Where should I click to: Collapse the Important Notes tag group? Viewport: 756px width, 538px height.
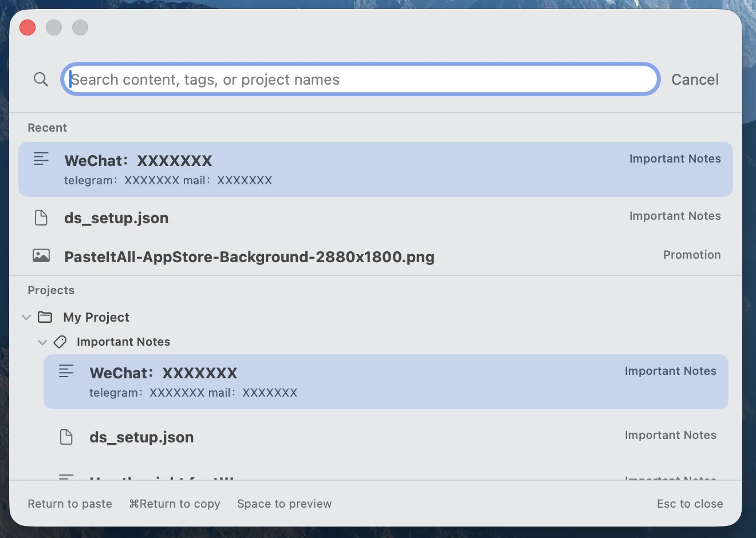(42, 342)
